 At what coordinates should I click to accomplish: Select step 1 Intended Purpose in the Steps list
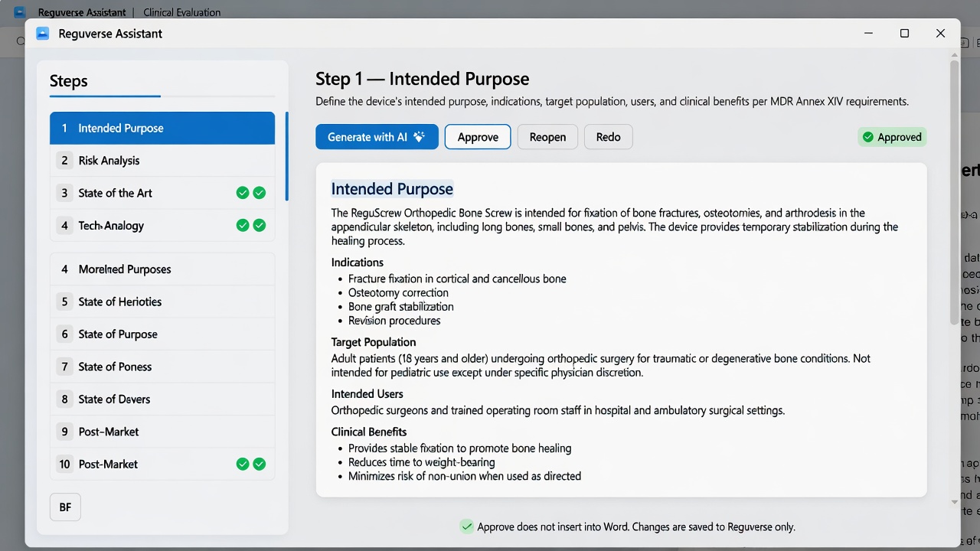click(162, 128)
